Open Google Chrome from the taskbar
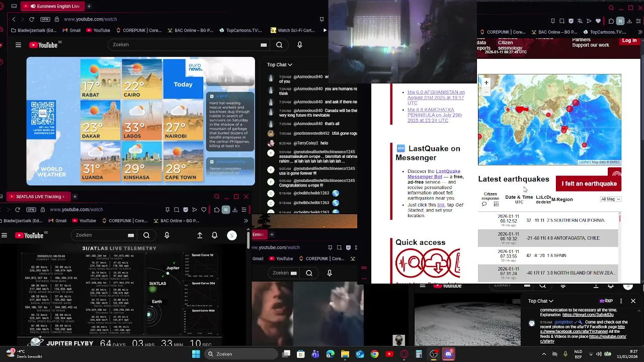 (x=375, y=354)
